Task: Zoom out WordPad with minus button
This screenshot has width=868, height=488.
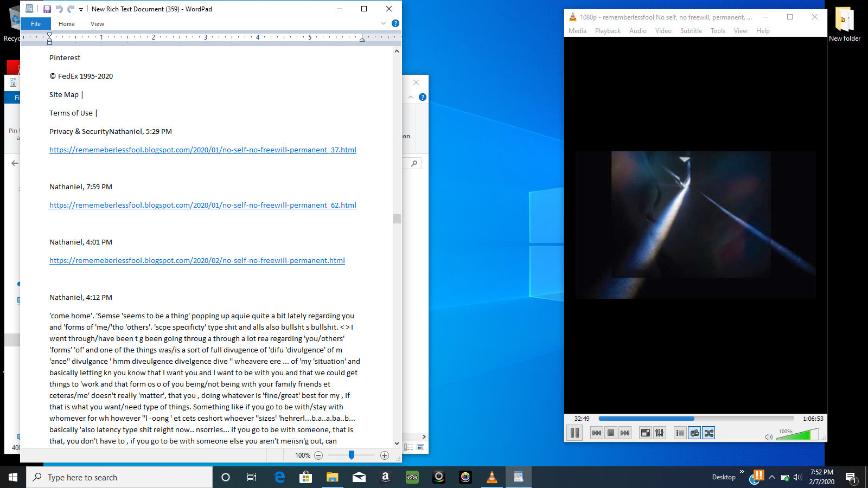Action: 318,455
